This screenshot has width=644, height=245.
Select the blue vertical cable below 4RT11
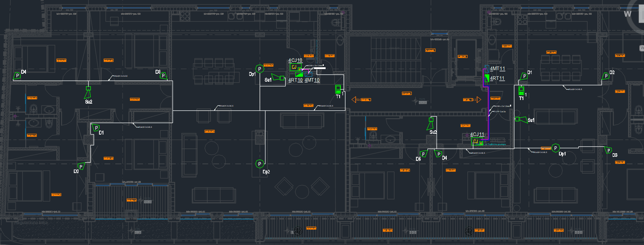(488, 108)
